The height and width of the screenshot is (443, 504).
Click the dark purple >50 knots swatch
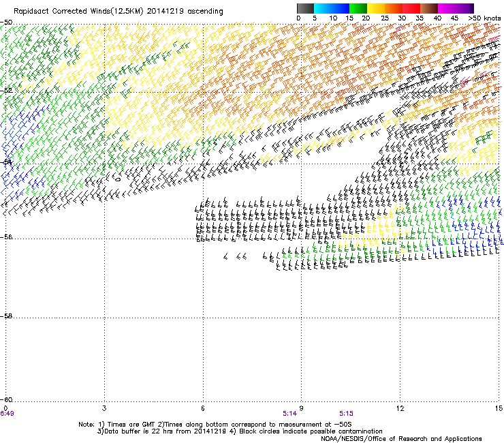click(471, 8)
